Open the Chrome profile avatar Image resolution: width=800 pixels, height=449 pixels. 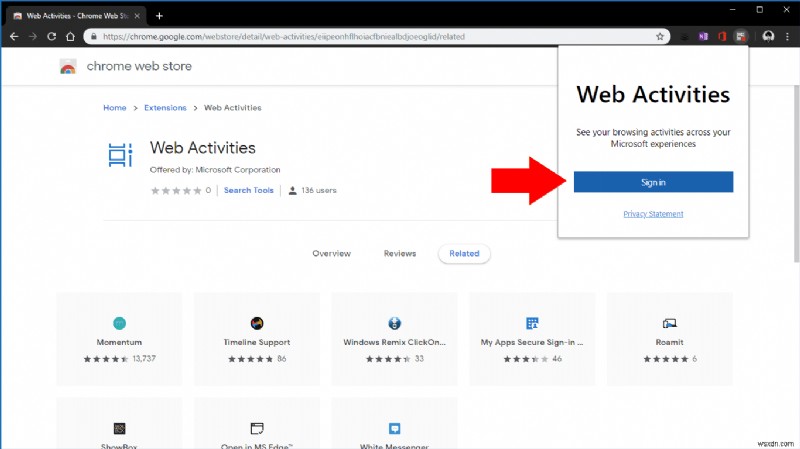768,37
